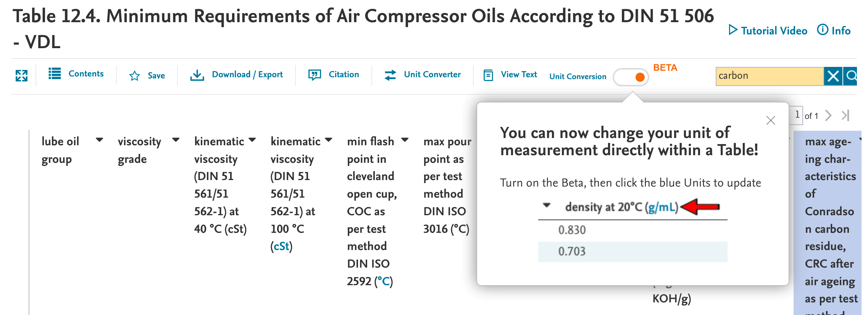Screen dimensions: 868x315
Task: Expand the lube oil group column dropdown
Action: click(x=99, y=140)
